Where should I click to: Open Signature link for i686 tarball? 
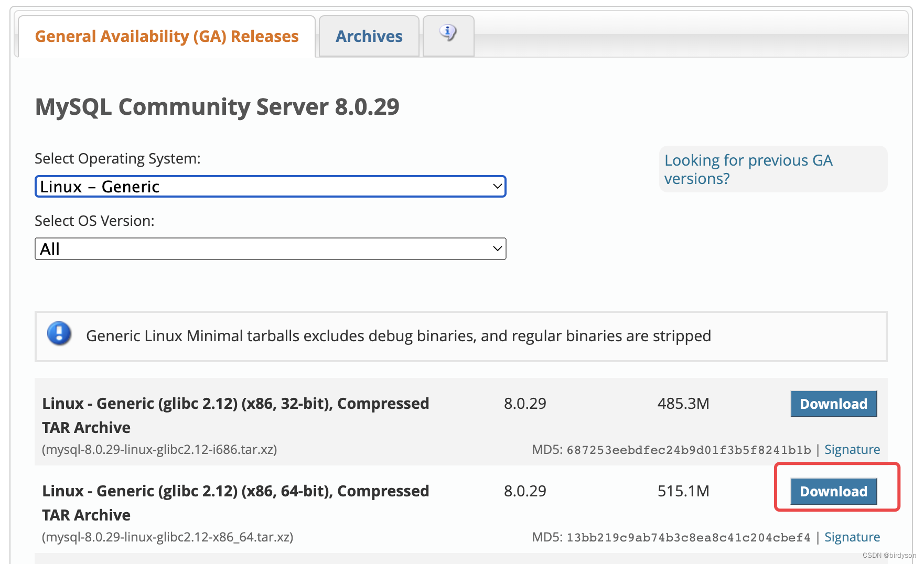coord(852,449)
